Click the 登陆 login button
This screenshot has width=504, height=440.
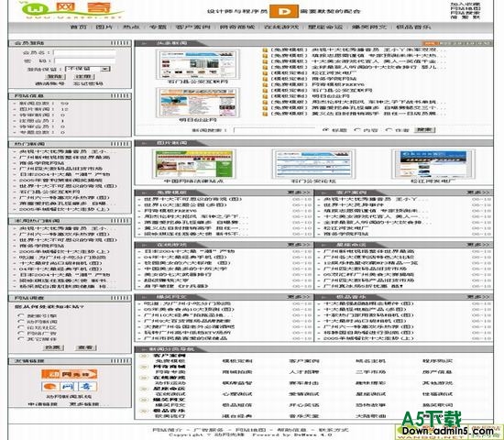coord(55,77)
